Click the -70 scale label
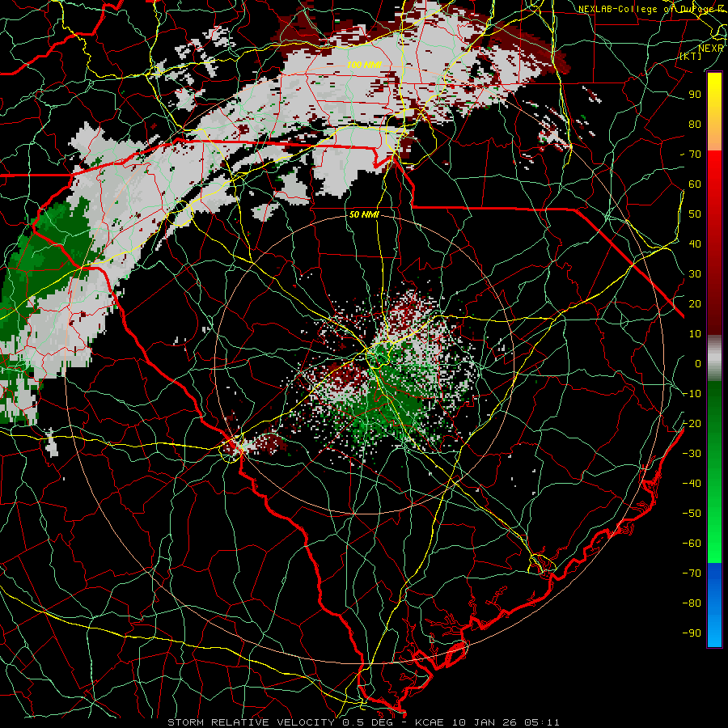728x728 pixels. pyautogui.click(x=692, y=574)
